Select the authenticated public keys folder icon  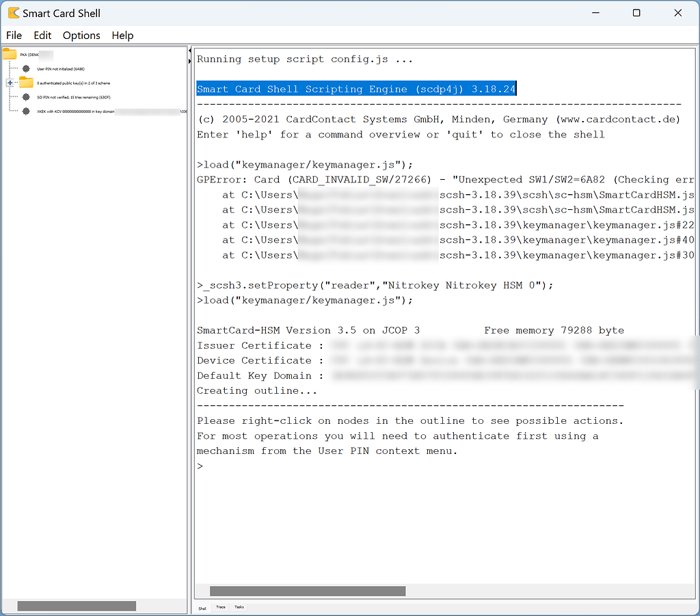pyautogui.click(x=26, y=83)
